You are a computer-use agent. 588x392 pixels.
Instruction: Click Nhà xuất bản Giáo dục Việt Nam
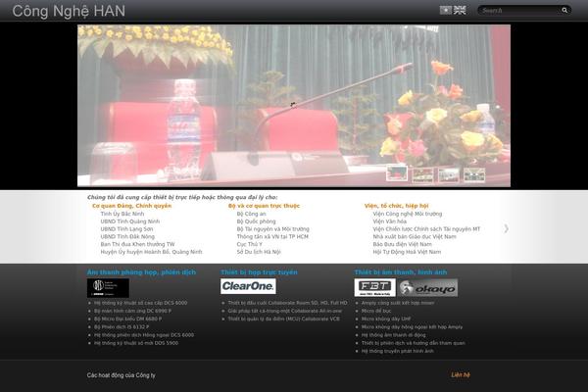415,237
